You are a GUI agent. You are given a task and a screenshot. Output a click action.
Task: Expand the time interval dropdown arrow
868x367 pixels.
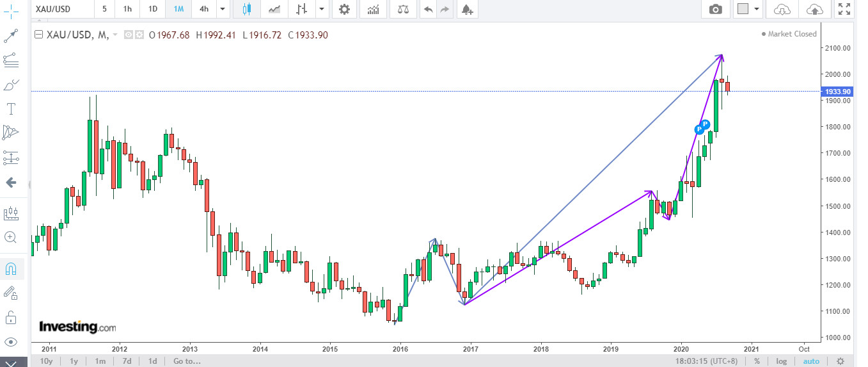click(x=222, y=9)
